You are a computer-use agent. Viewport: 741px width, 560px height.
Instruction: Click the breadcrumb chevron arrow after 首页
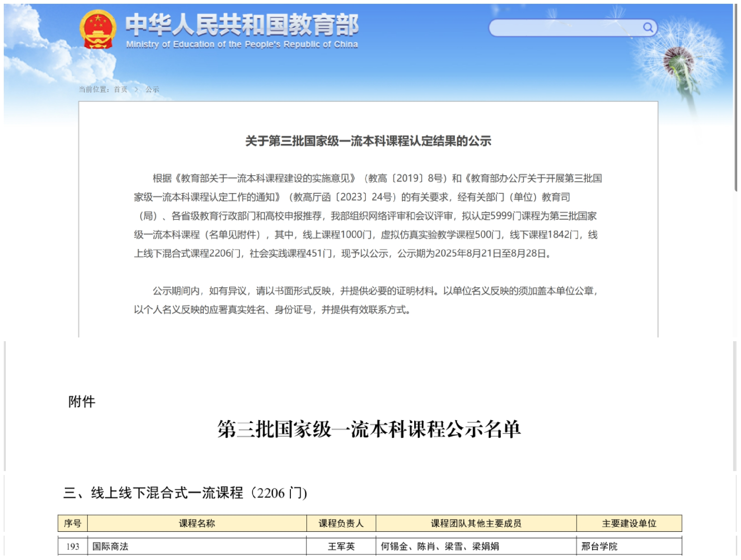[137, 90]
